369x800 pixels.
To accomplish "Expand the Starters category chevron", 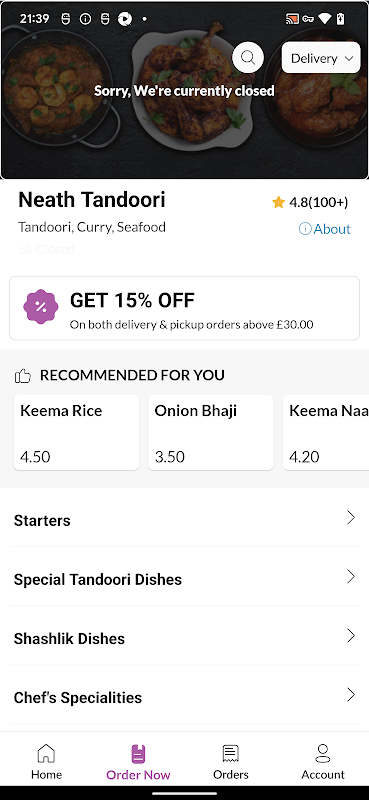I will coord(351,518).
